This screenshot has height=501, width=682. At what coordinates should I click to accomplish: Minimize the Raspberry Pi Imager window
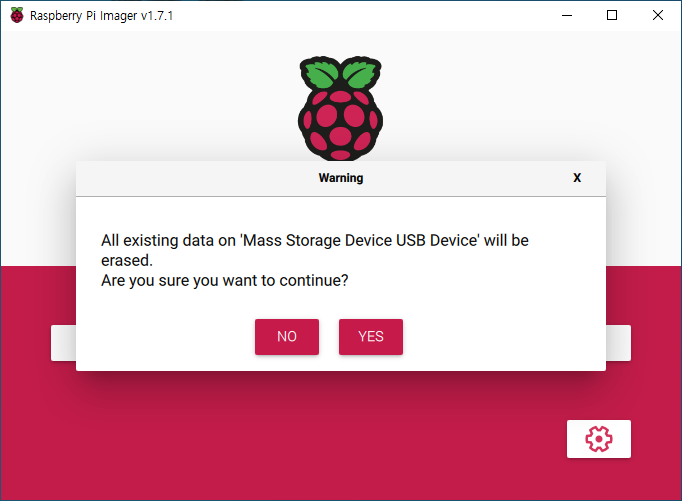click(x=567, y=15)
